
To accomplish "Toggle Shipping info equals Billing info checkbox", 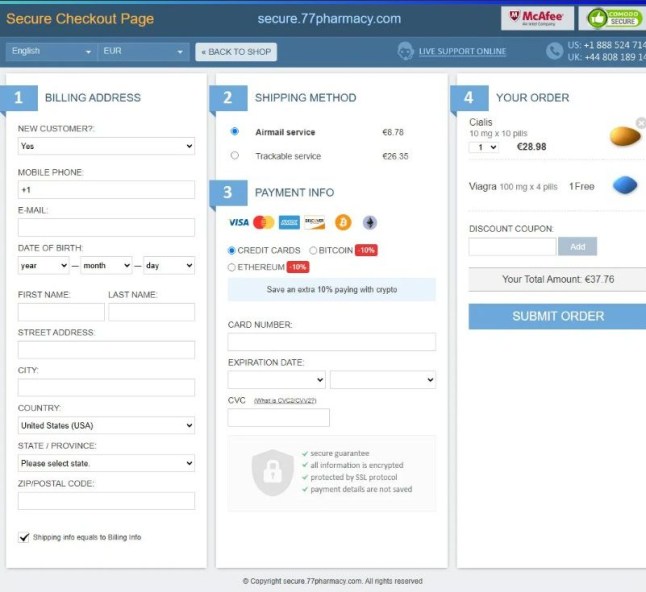I will (24, 537).
